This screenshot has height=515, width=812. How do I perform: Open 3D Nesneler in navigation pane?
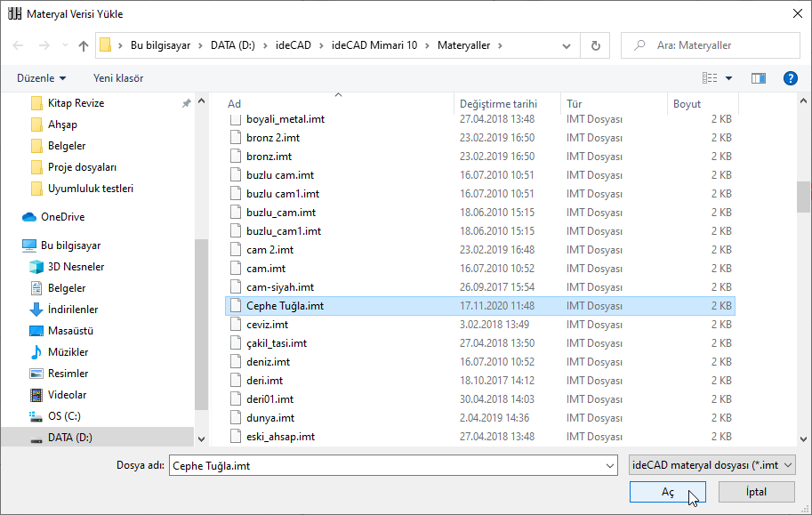pyautogui.click(x=76, y=267)
